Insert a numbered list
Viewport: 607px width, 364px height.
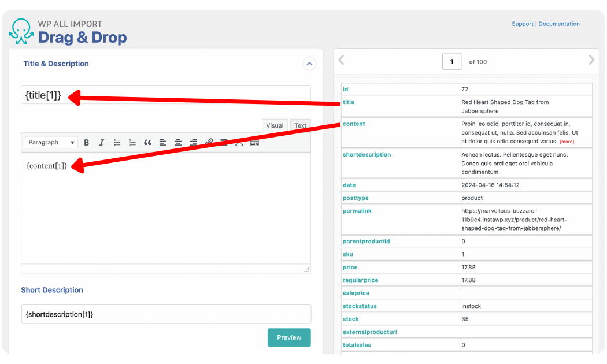[132, 142]
